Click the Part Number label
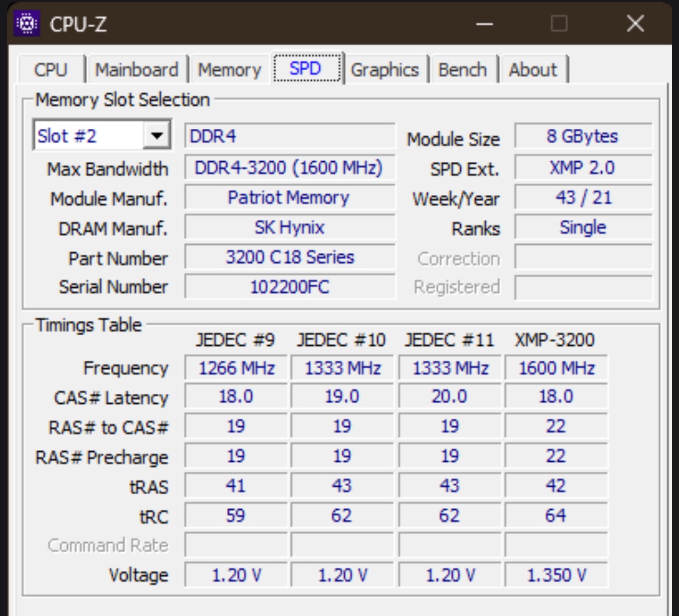 118,259
